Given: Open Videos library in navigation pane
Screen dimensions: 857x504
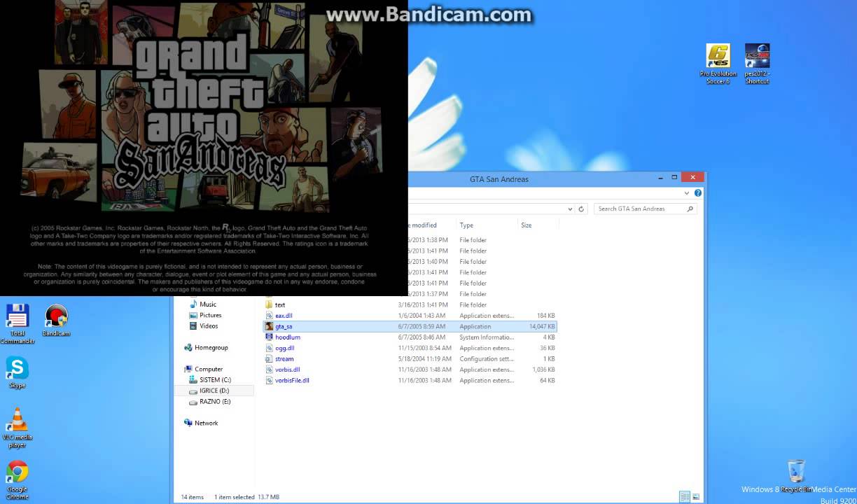Looking at the screenshot, I should coord(209,326).
